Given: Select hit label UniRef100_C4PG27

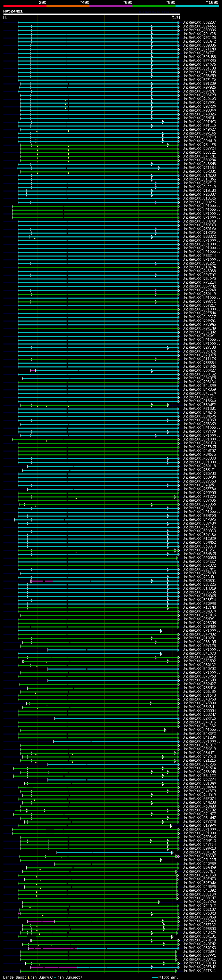Looking at the screenshot, I should [x=199, y=317].
